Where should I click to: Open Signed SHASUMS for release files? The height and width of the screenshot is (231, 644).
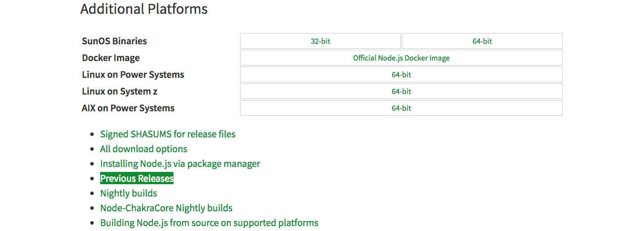pyautogui.click(x=168, y=134)
